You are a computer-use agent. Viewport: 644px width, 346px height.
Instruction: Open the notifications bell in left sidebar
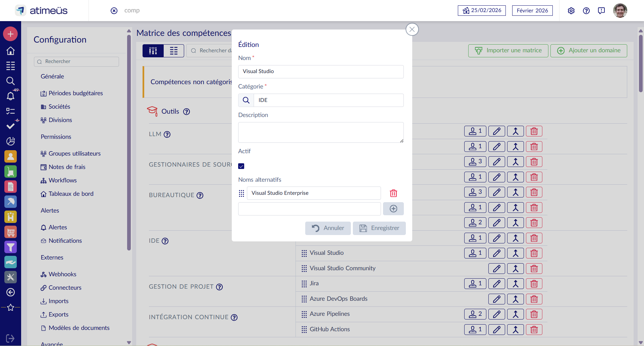tap(10, 96)
